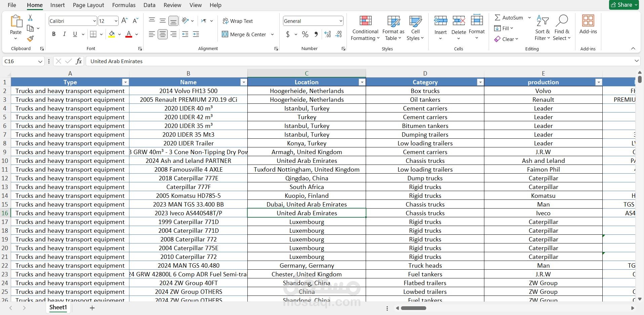Open the Clear button menu
Screen dimensions: 644x315
click(506, 39)
